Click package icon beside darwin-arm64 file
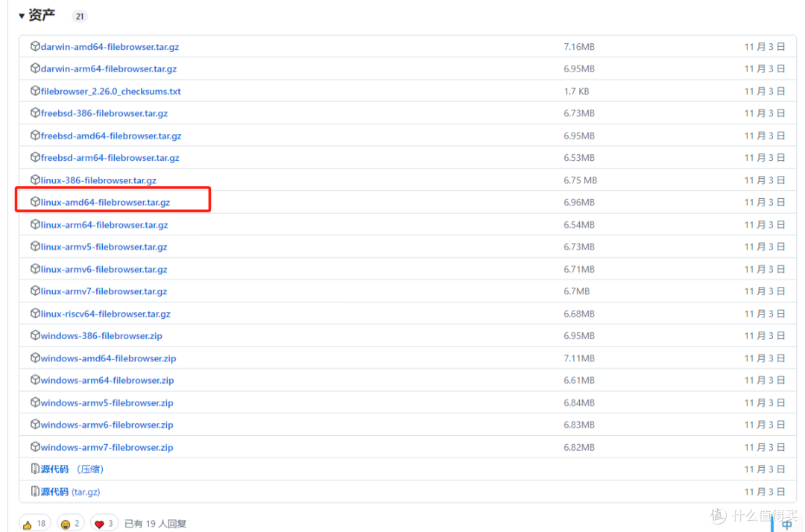 point(35,69)
